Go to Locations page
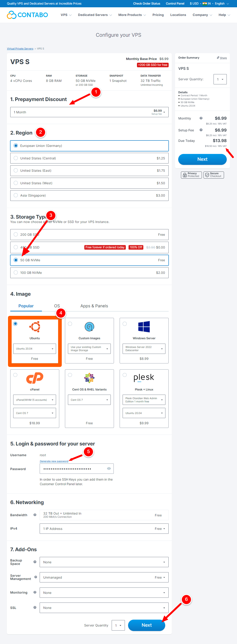This screenshot has width=237, height=644. coord(178,15)
